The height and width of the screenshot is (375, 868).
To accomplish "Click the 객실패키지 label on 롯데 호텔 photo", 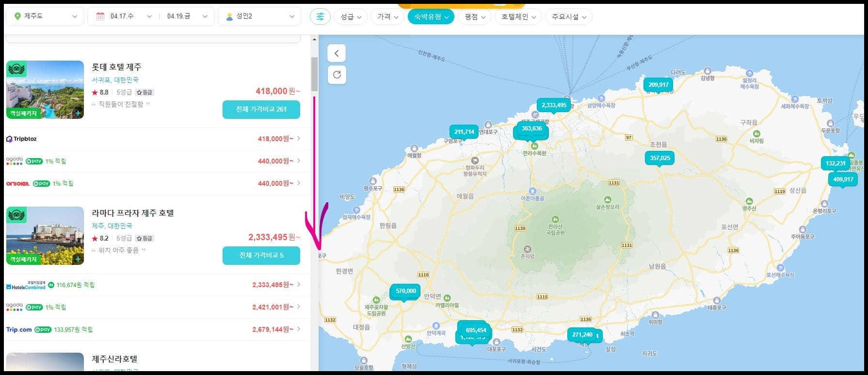I will (23, 114).
